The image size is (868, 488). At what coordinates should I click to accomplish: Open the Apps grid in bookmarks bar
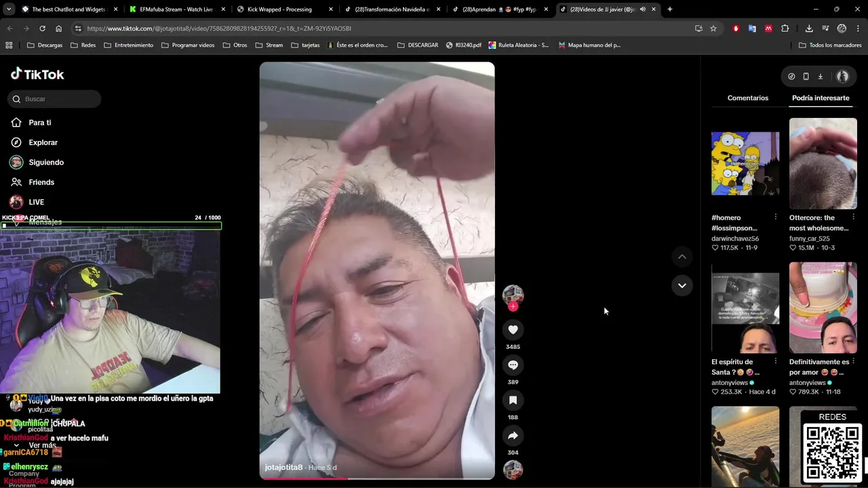point(9,45)
